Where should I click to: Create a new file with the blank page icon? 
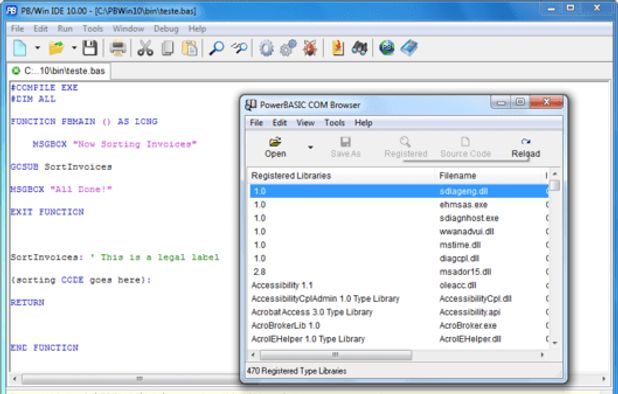[20, 48]
